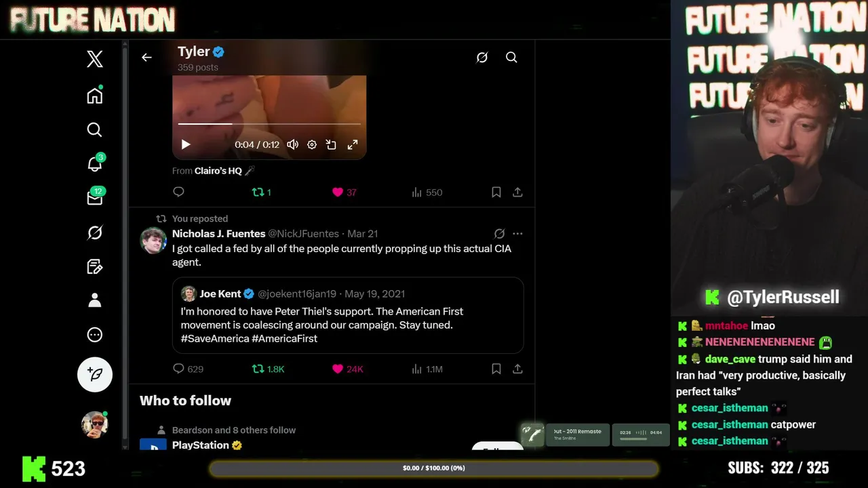The image size is (868, 488).
Task: Open Profile icon in the sidebar
Action: pyautogui.click(x=95, y=300)
